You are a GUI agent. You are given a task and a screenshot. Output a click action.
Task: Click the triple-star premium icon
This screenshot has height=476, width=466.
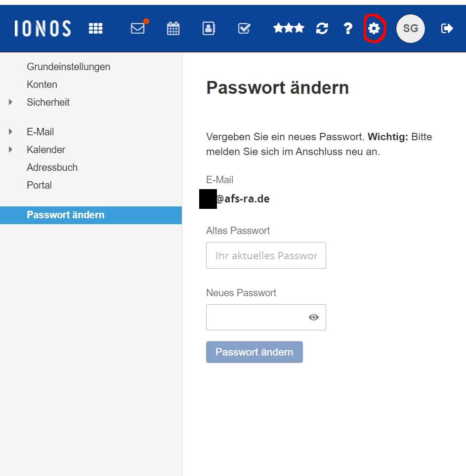click(x=289, y=28)
